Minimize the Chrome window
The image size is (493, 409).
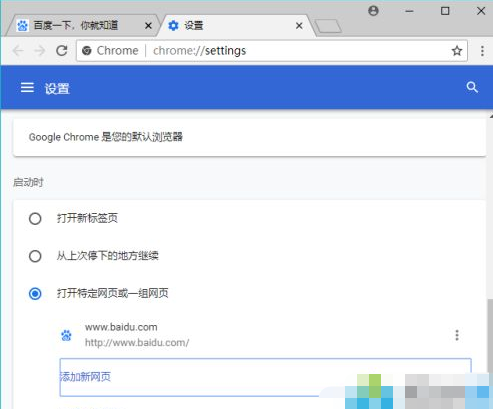coord(409,11)
